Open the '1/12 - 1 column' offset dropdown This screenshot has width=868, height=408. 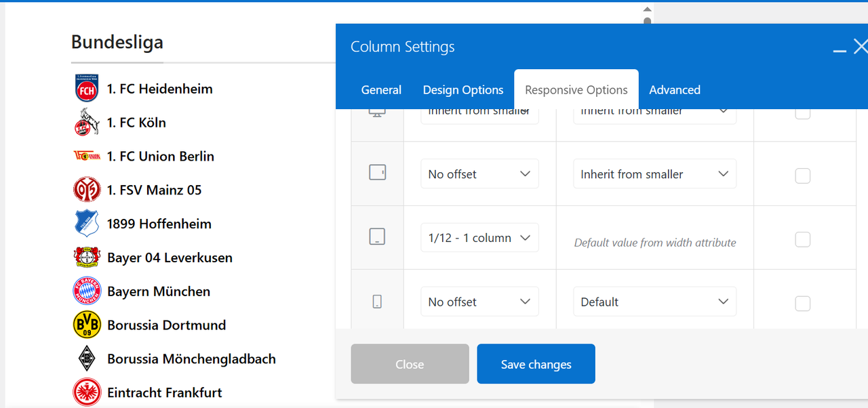pos(479,237)
